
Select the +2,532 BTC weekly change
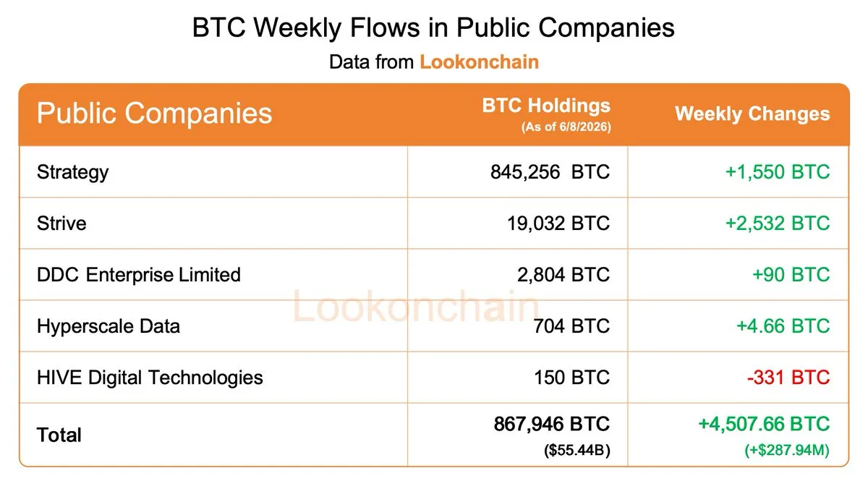tap(778, 224)
